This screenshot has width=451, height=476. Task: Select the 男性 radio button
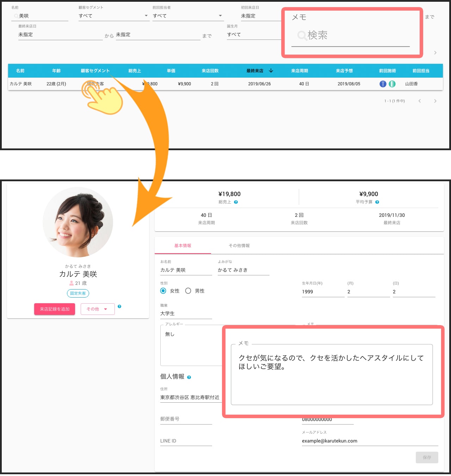coord(188,291)
